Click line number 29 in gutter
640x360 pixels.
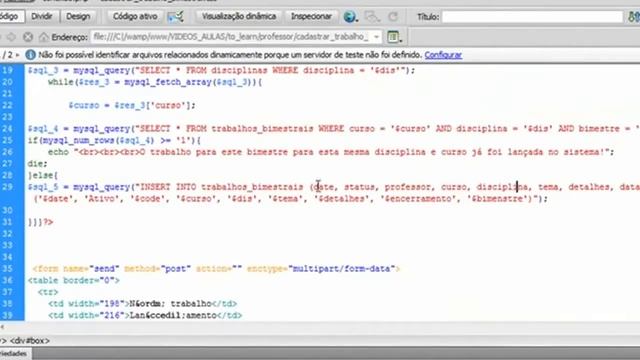pyautogui.click(x=7, y=187)
